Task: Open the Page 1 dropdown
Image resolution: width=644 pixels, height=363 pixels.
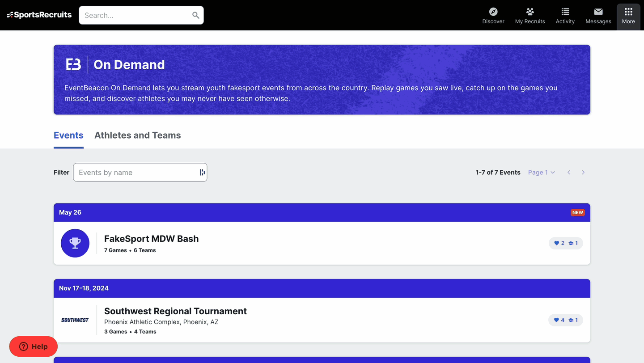Action: 542,173
